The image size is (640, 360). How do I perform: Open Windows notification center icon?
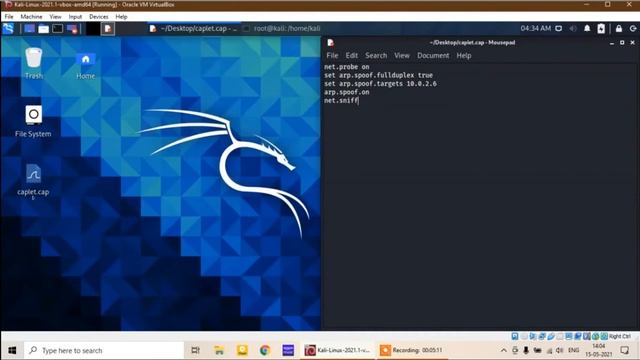pos(624,350)
